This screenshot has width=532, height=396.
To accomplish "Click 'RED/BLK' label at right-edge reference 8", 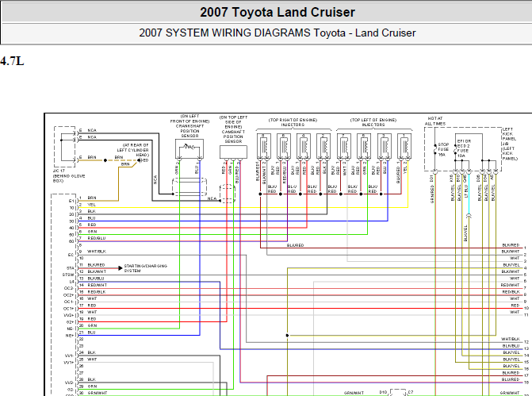I will 511,292.
